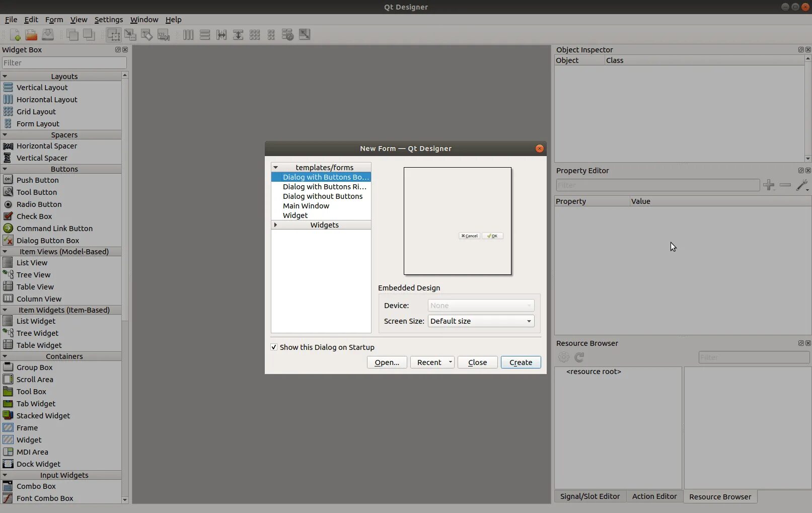Select <resource root> in Resource Browser
The height and width of the screenshot is (513, 812).
594,372
